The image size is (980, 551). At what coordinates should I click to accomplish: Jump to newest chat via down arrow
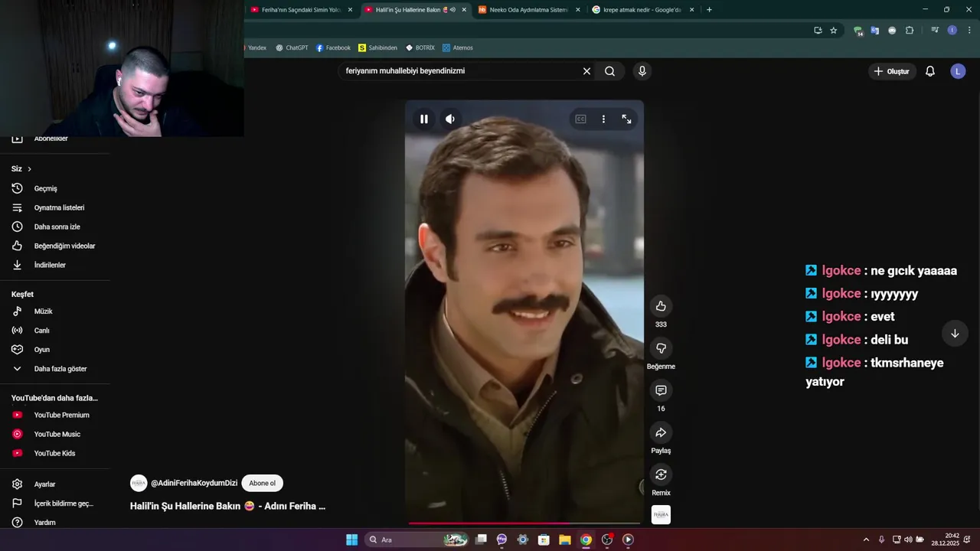tap(955, 334)
